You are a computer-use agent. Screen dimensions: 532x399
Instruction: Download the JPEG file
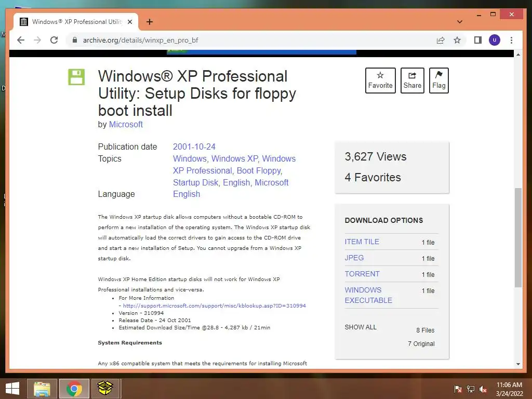coord(354,258)
